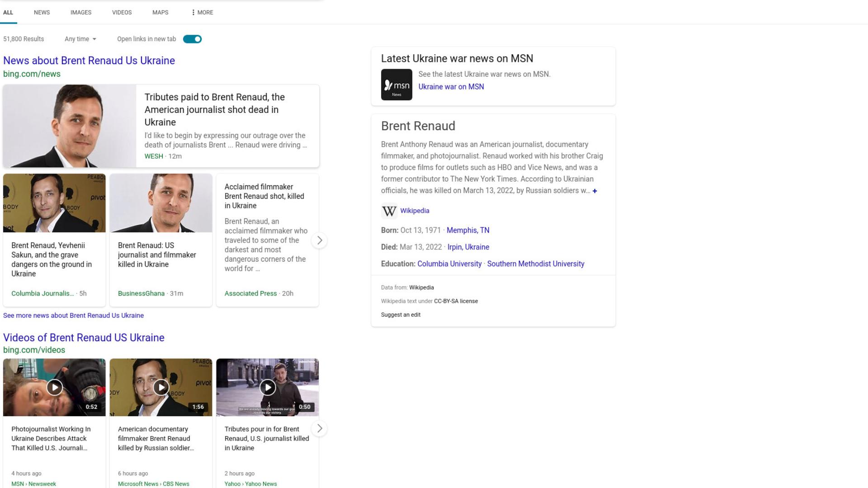Click the Columbia Journalism card photo
Image resolution: width=868 pixels, height=488 pixels.
tap(54, 203)
